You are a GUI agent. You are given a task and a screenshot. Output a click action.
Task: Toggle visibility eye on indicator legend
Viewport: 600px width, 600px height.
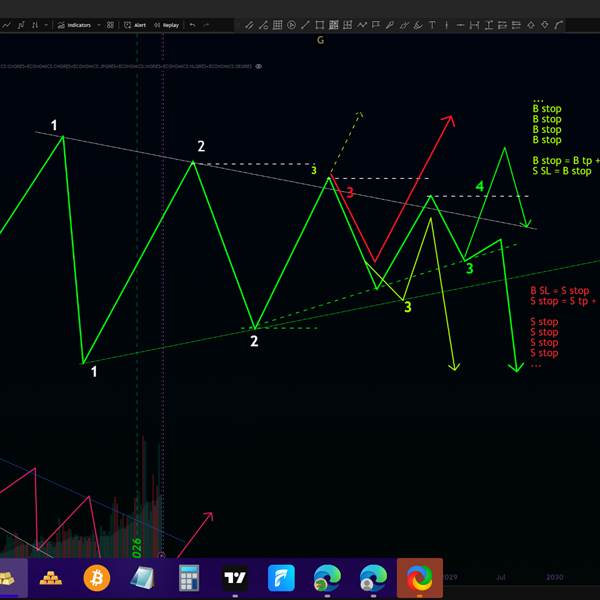259,66
